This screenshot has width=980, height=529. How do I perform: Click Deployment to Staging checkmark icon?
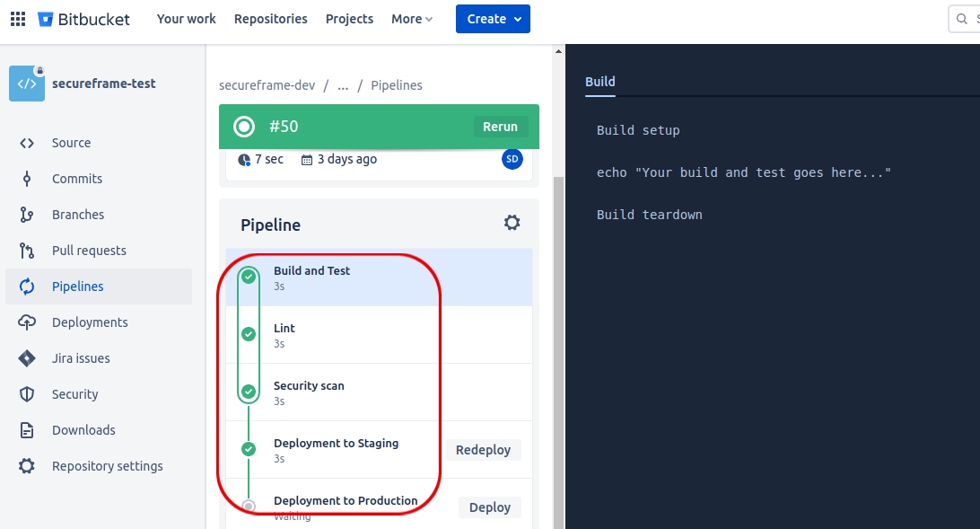coord(249,449)
